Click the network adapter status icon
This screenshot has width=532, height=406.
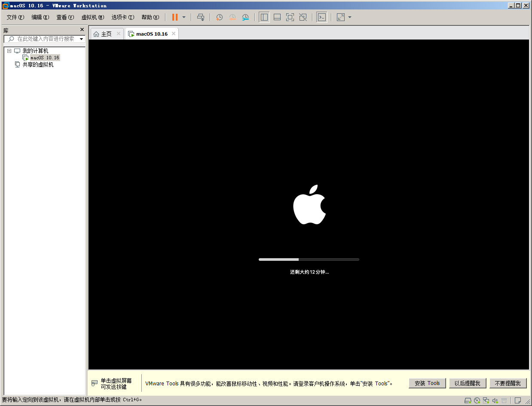tap(486, 400)
